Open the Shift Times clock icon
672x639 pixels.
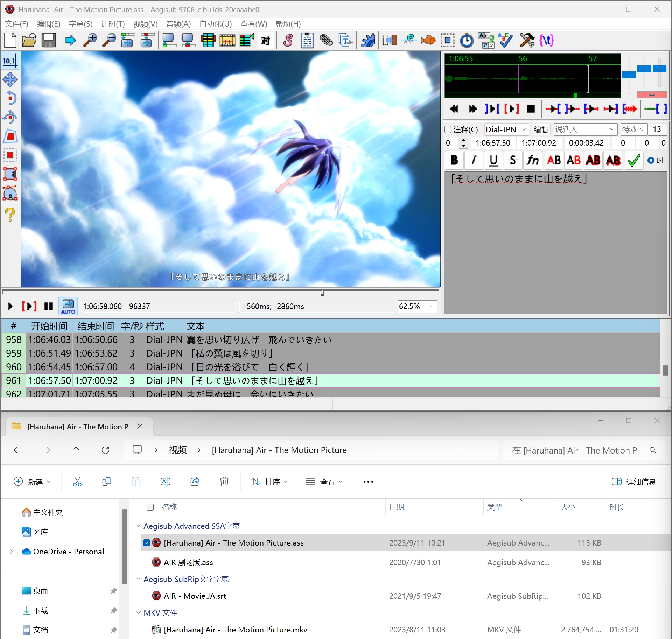point(467,40)
